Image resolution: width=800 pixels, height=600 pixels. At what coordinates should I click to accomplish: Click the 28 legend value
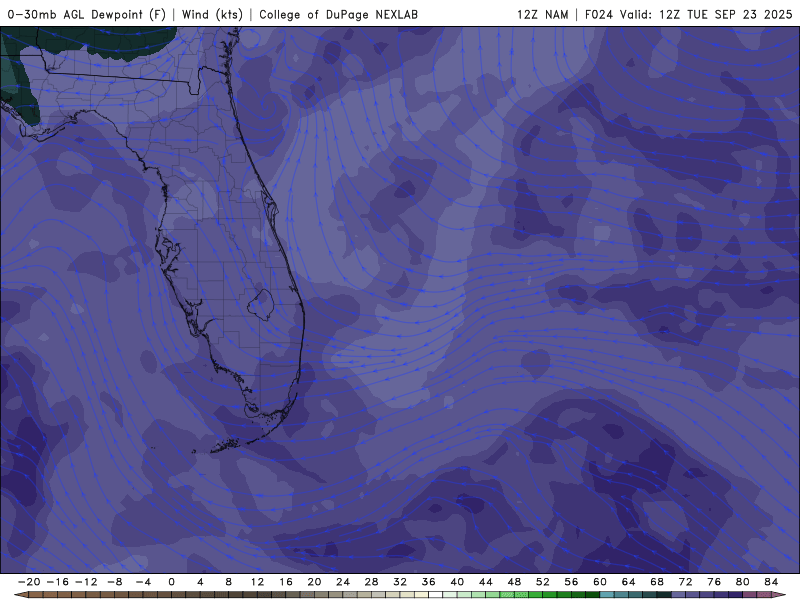tap(371, 582)
